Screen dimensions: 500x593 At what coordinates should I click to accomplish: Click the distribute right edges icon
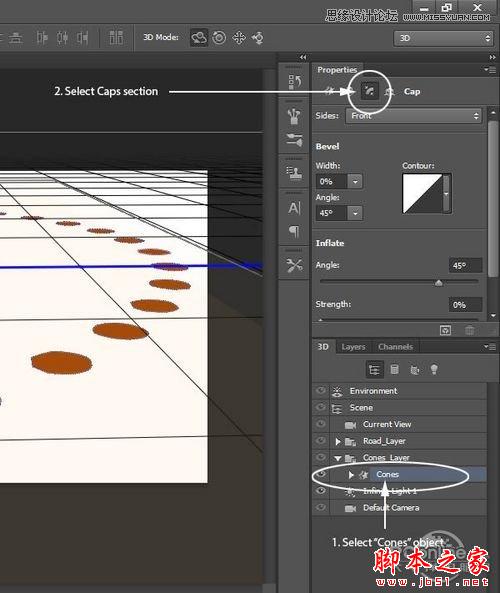[x=83, y=37]
